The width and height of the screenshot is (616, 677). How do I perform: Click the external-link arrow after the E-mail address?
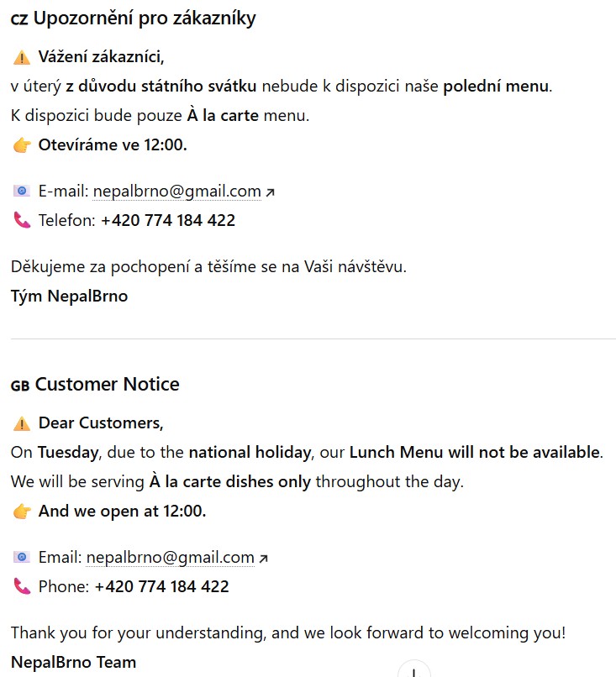click(270, 192)
